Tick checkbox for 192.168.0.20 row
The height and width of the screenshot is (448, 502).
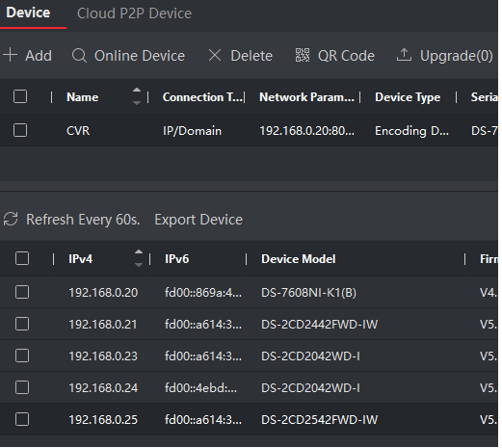click(22, 292)
